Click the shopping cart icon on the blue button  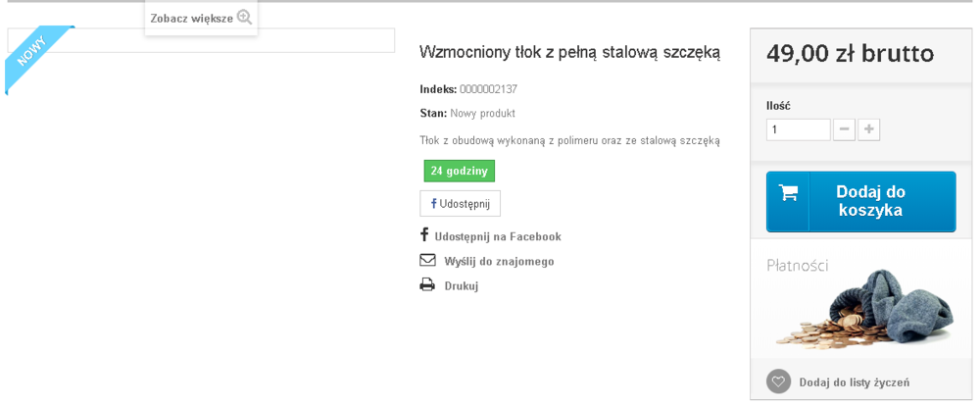coord(788,192)
